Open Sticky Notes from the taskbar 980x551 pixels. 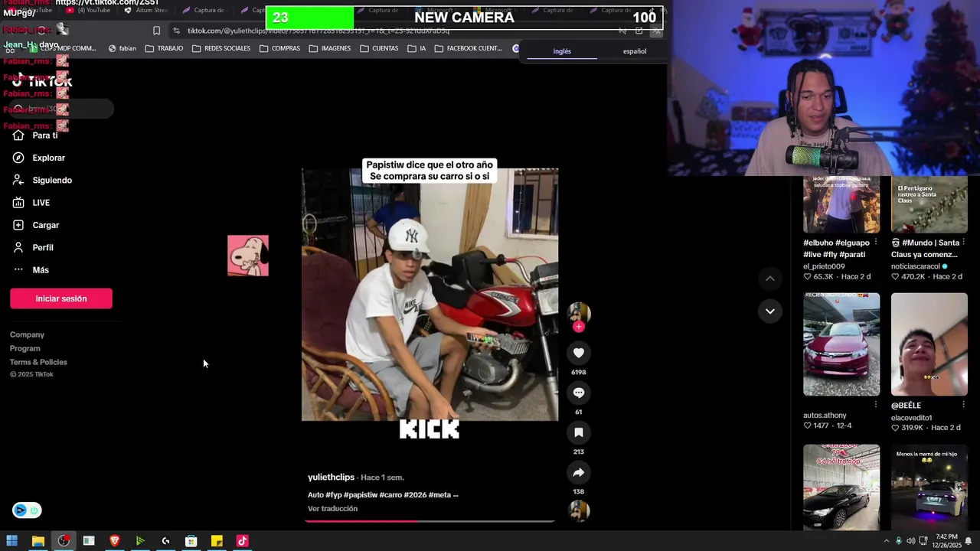coord(217,541)
